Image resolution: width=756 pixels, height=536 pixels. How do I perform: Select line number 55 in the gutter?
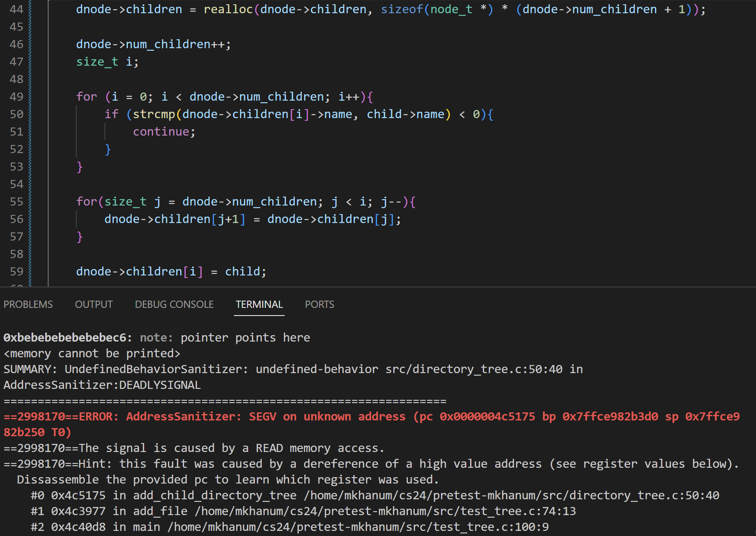(x=17, y=202)
